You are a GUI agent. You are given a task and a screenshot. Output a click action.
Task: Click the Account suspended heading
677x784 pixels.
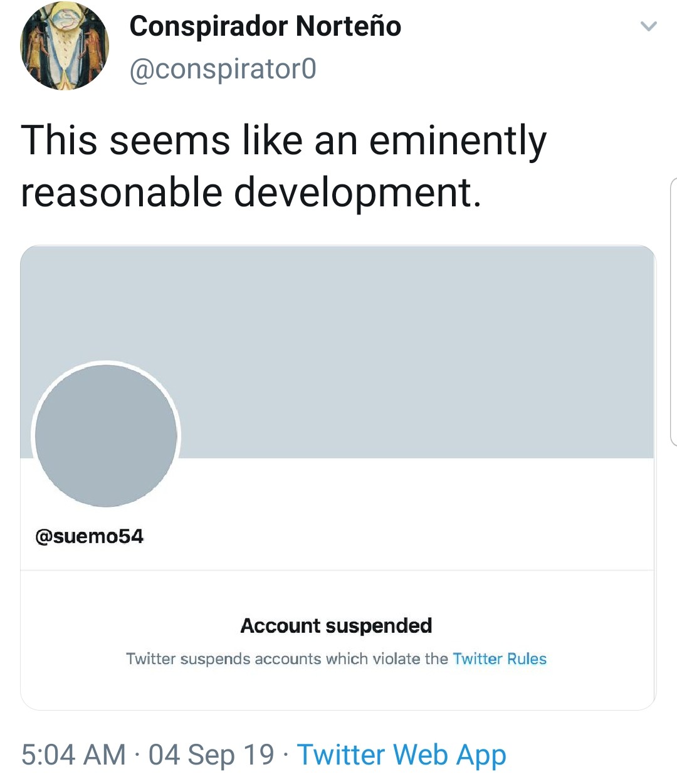click(337, 625)
